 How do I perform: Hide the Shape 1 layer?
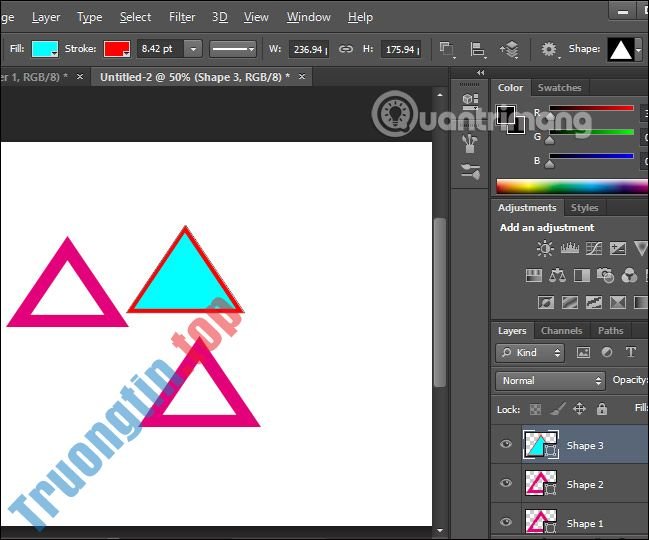(505, 522)
